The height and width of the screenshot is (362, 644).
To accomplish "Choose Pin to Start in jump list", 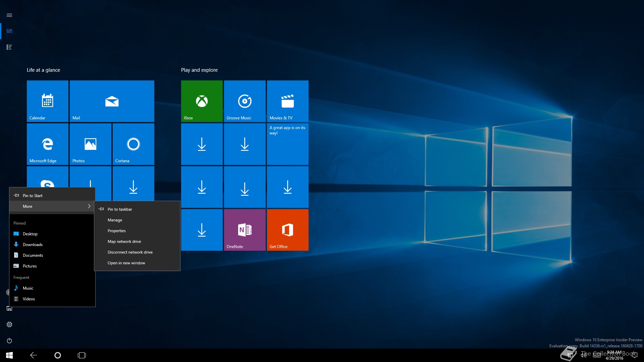I will pyautogui.click(x=52, y=196).
